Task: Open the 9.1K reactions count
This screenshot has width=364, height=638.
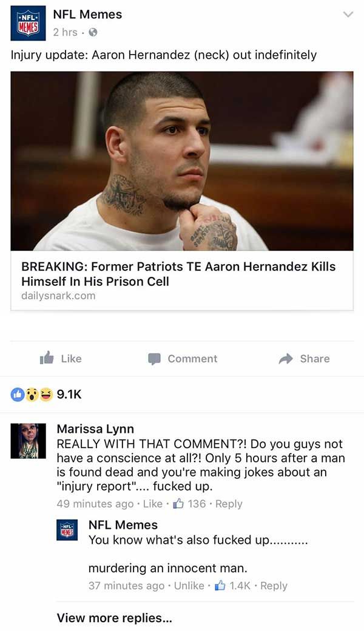Action: (x=69, y=395)
